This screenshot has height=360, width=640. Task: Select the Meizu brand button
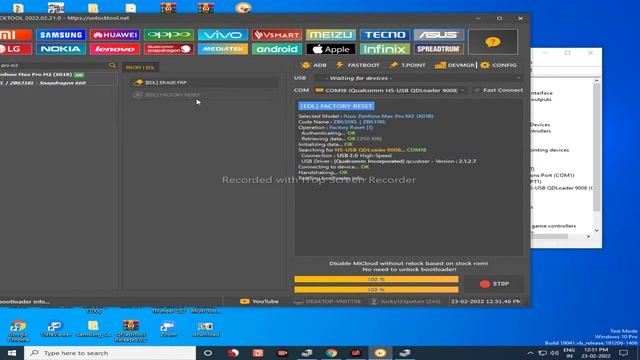tap(331, 35)
